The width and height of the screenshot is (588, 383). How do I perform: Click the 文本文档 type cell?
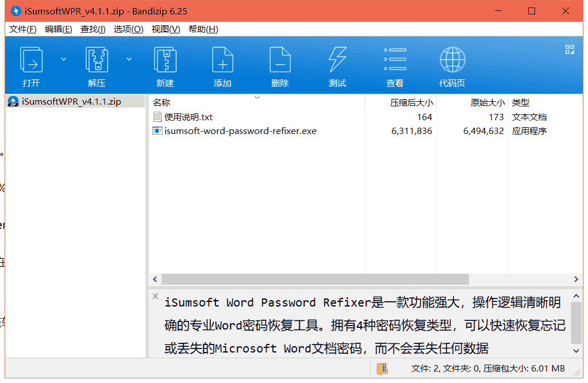pos(529,117)
